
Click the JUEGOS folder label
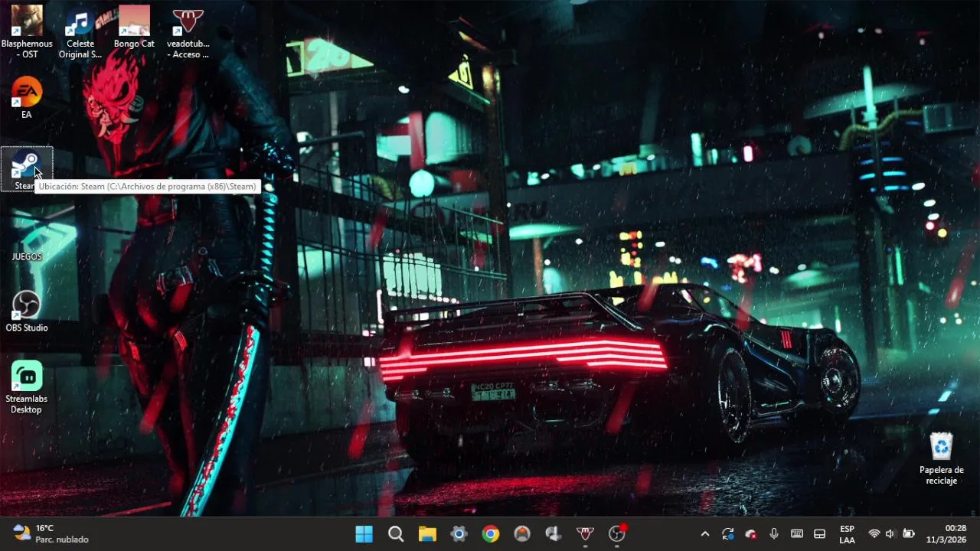(x=27, y=257)
